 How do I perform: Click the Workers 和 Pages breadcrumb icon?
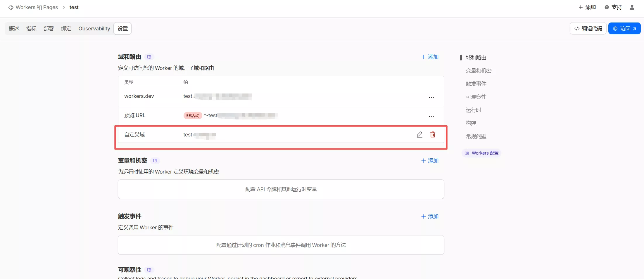coord(11,7)
